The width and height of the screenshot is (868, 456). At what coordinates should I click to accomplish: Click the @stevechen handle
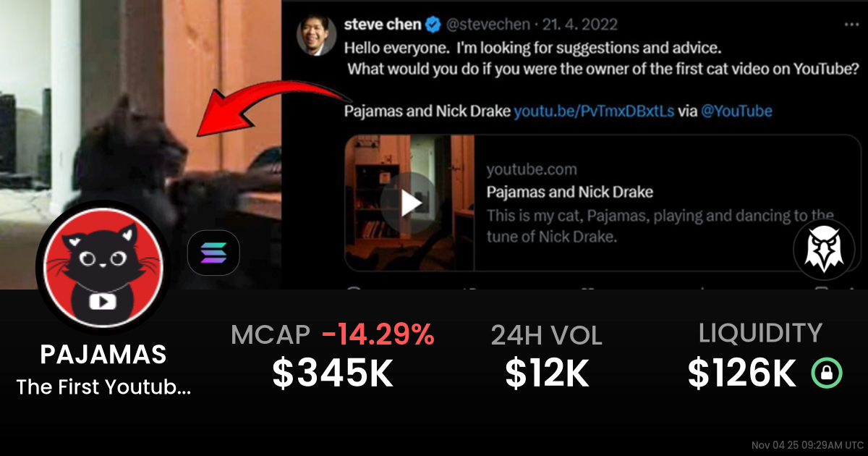coord(488,25)
